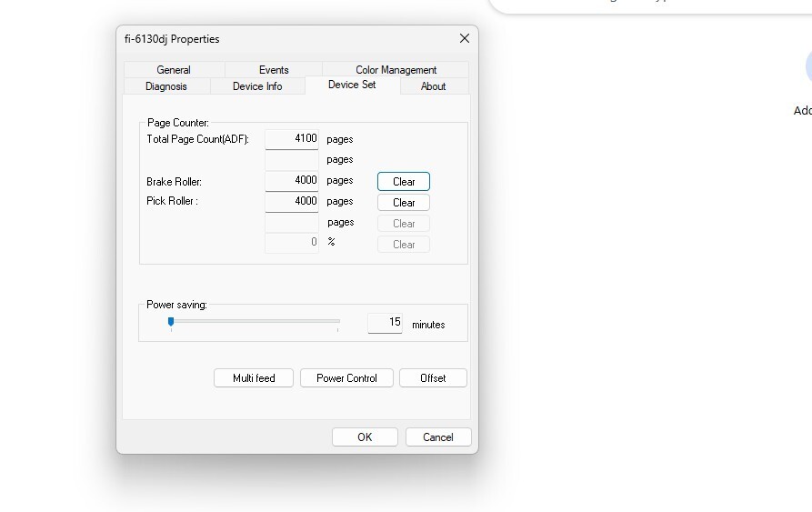Open the Device Info tab
Image resolution: width=812 pixels, height=512 pixels.
[257, 86]
